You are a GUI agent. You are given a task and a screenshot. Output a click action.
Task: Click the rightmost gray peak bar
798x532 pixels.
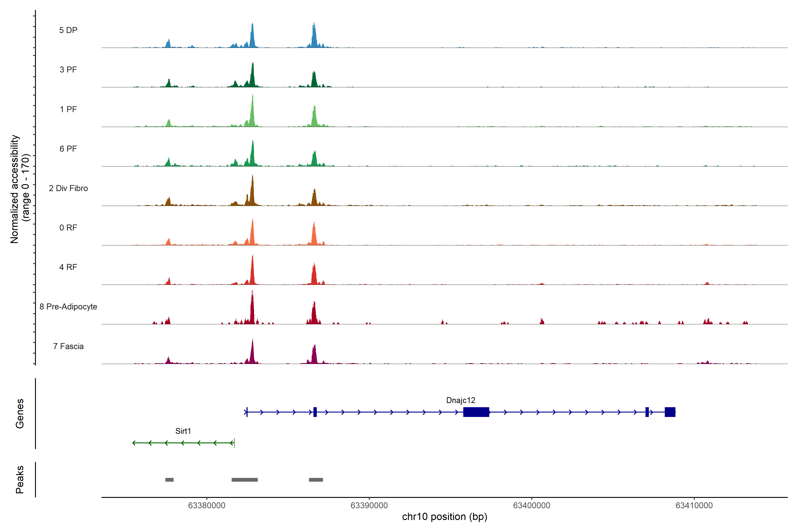316,480
